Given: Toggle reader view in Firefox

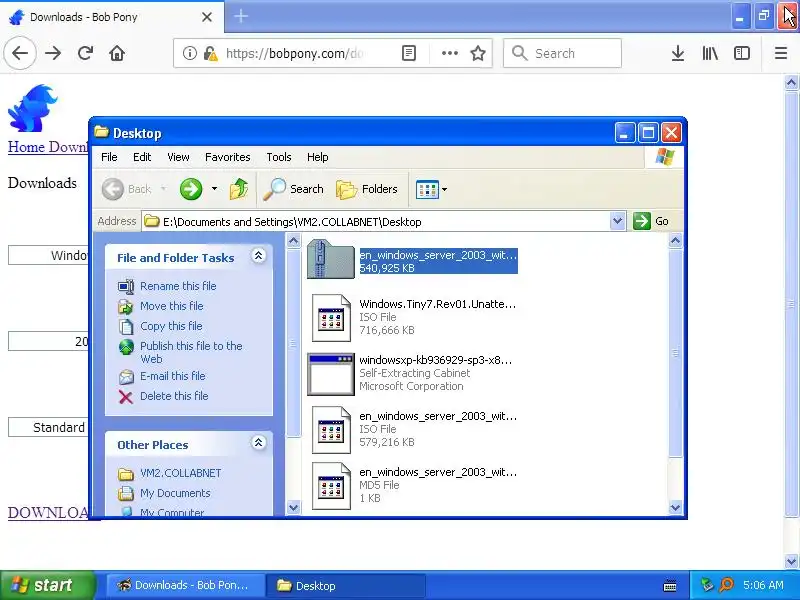Looking at the screenshot, I should 409,53.
